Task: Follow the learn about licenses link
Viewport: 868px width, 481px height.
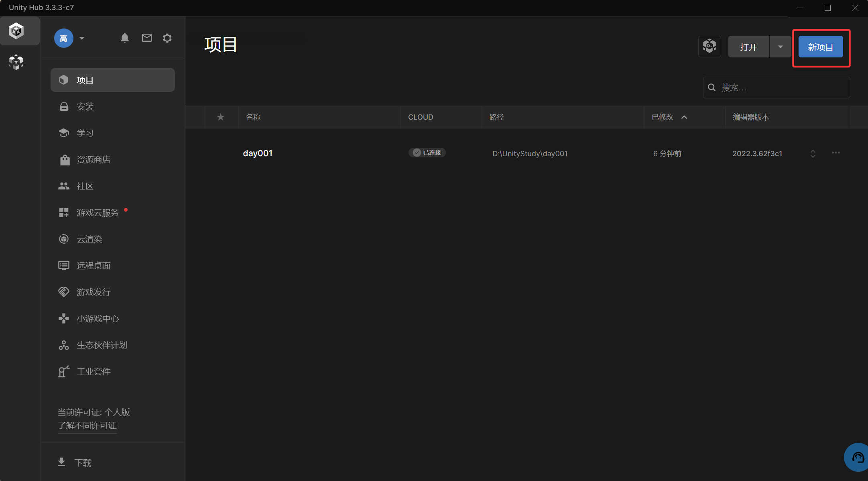Action: [x=87, y=426]
